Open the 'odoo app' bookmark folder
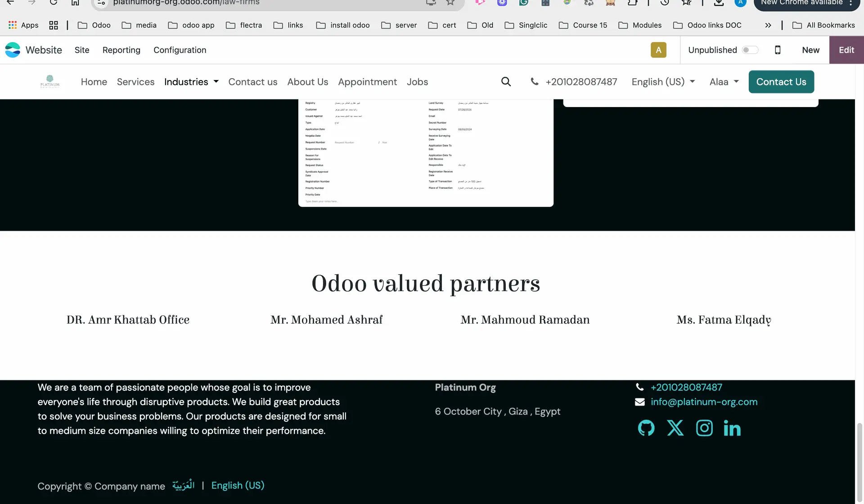Screen dimensions: 864x504 tap(191, 25)
